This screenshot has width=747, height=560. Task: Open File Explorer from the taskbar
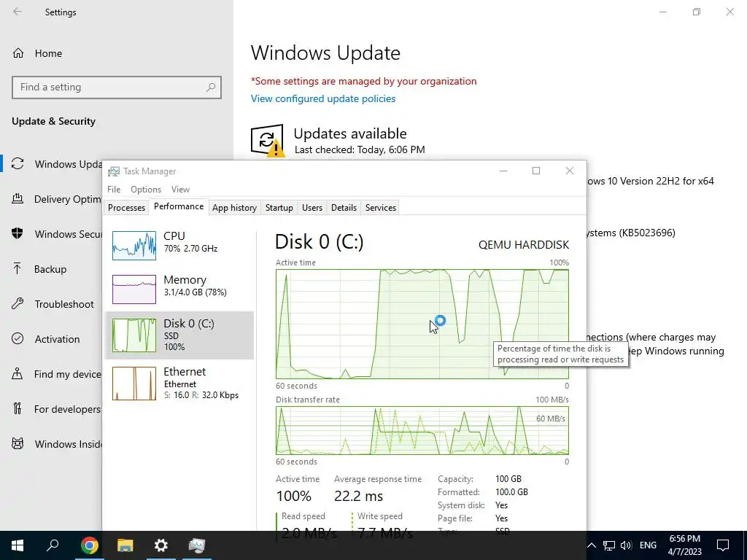click(x=125, y=545)
